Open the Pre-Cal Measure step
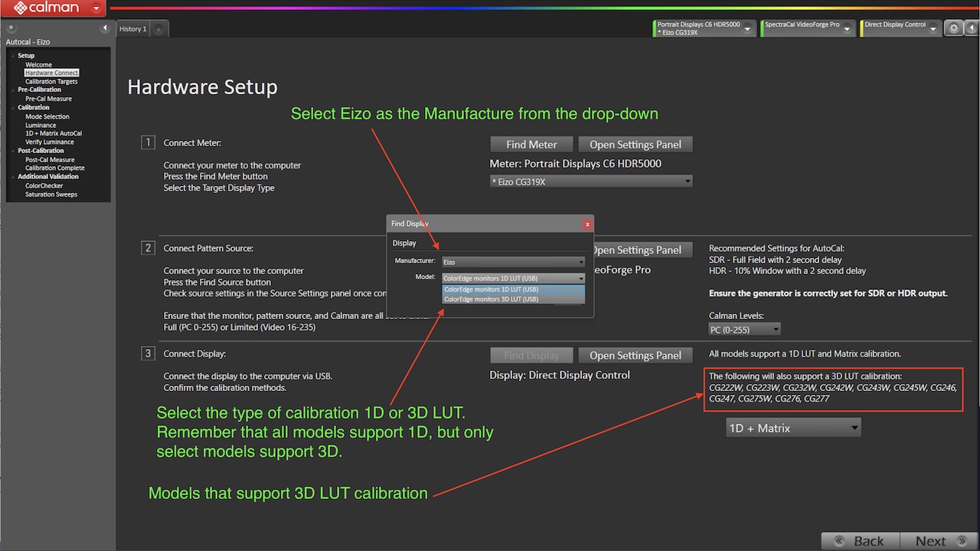This screenshot has height=551, width=980. 48,99
